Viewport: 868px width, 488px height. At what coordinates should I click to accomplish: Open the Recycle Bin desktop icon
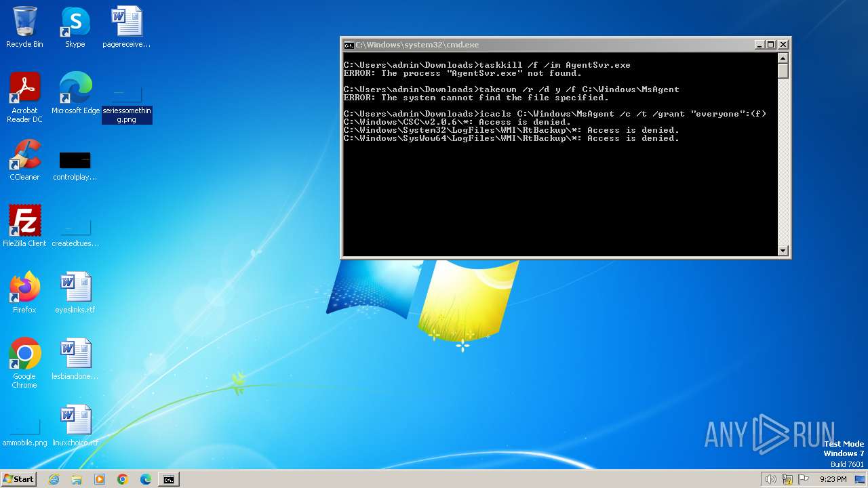[24, 27]
